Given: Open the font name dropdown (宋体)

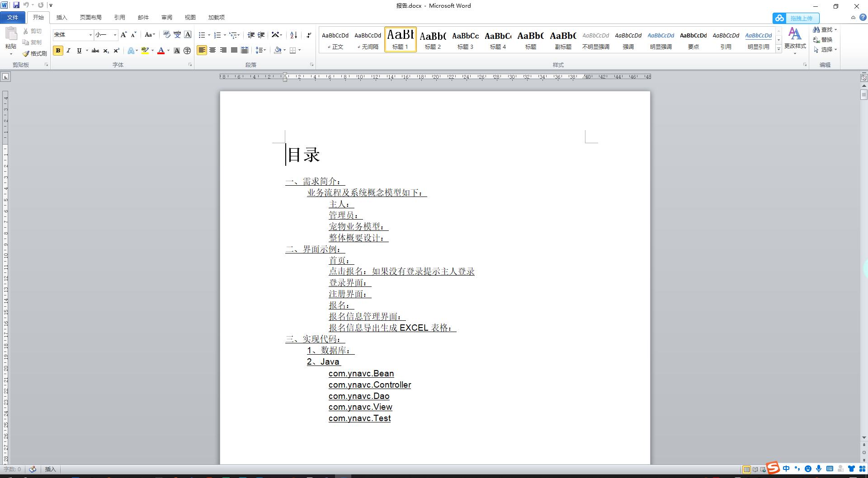Looking at the screenshot, I should point(90,35).
